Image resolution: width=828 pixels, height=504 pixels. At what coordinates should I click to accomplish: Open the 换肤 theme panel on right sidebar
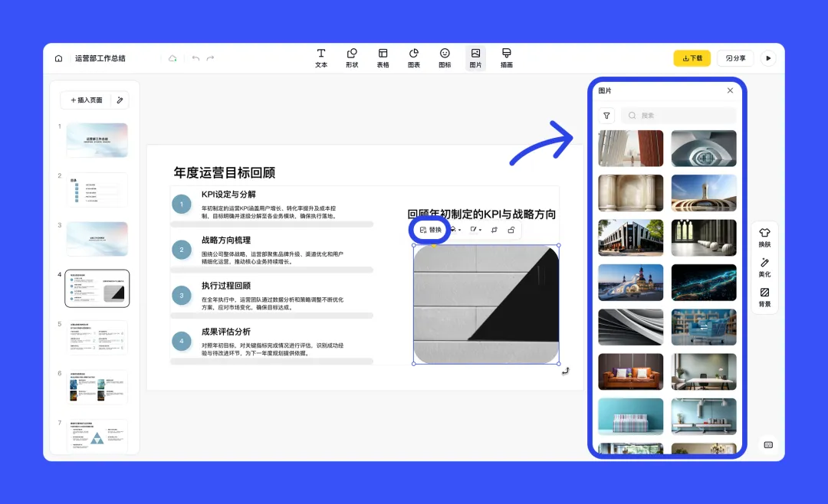click(x=764, y=237)
